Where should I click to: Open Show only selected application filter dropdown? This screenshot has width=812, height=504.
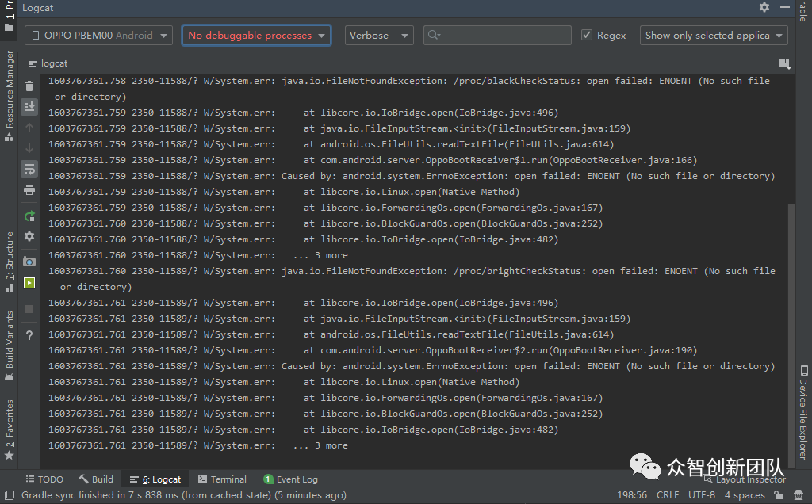pyautogui.click(x=714, y=35)
